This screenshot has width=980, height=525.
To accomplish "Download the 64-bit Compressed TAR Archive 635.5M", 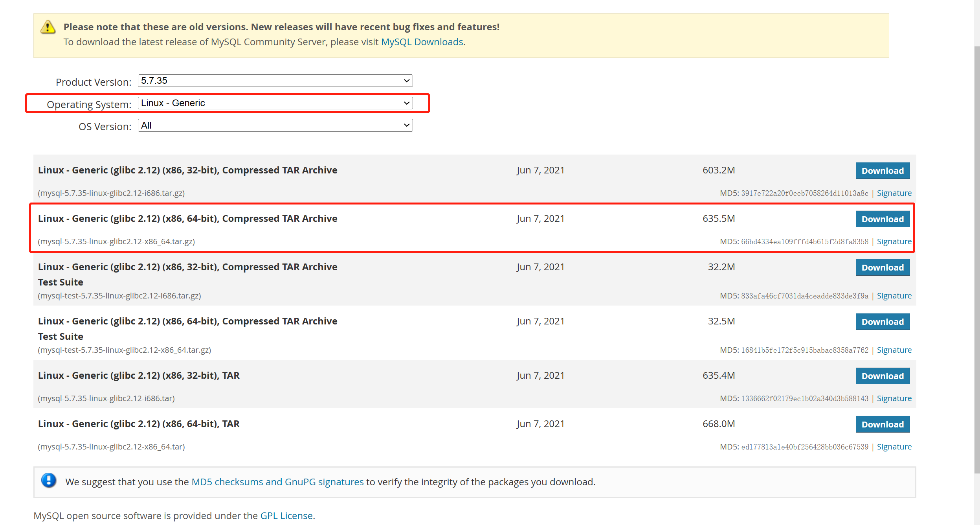I will (883, 219).
